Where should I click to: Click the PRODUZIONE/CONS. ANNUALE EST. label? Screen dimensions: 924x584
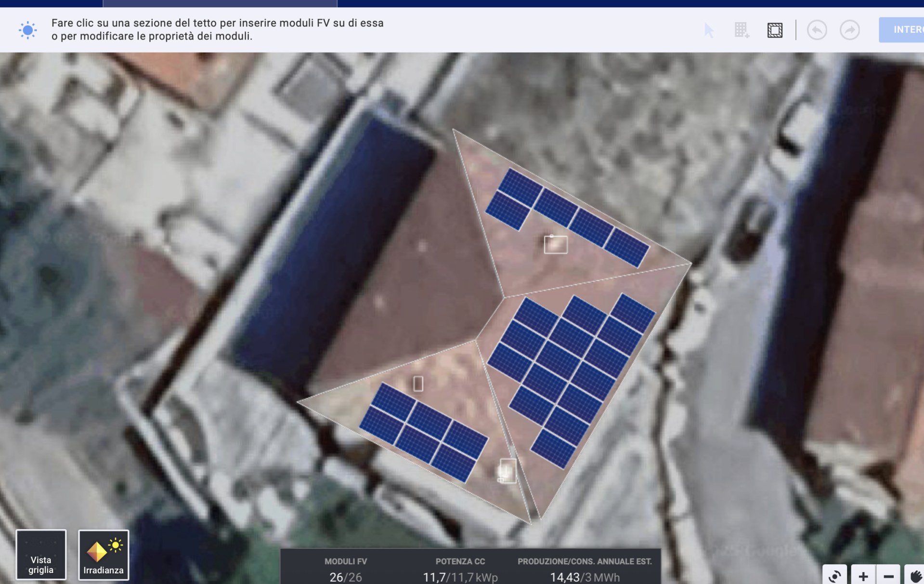pos(585,561)
